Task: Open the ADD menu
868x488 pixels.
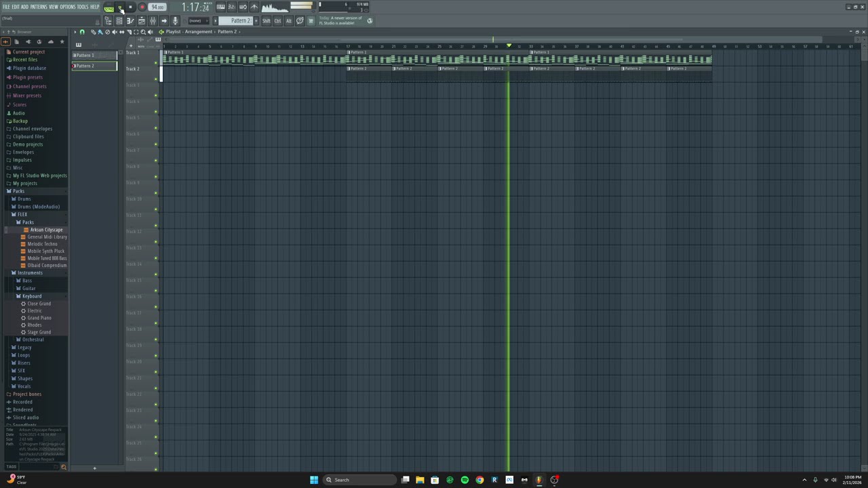Action: (25, 7)
